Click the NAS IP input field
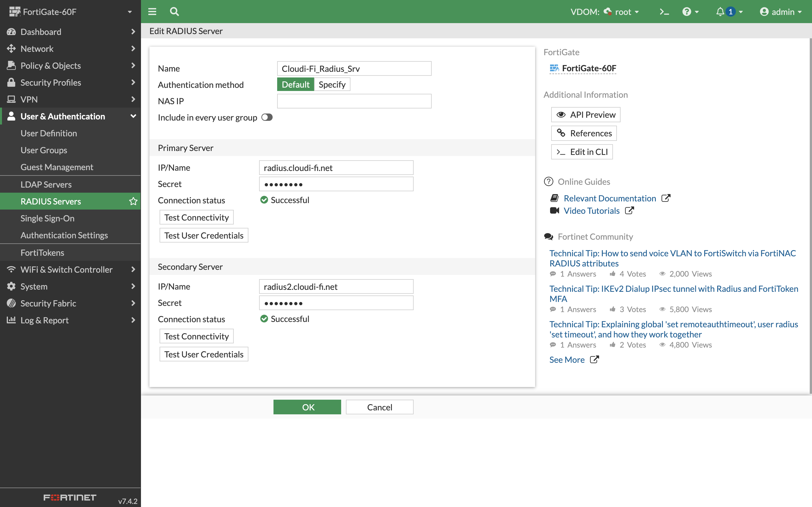This screenshot has height=507, width=812. coord(354,101)
